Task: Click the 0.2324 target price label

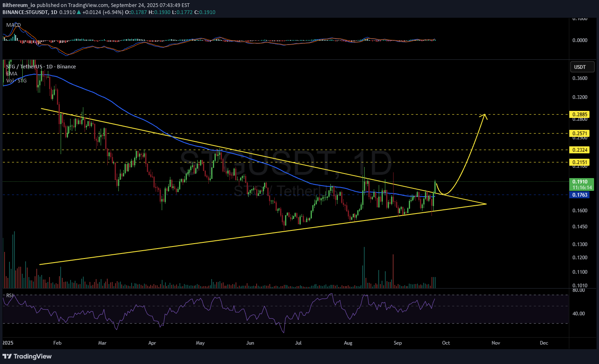Action: (x=580, y=150)
